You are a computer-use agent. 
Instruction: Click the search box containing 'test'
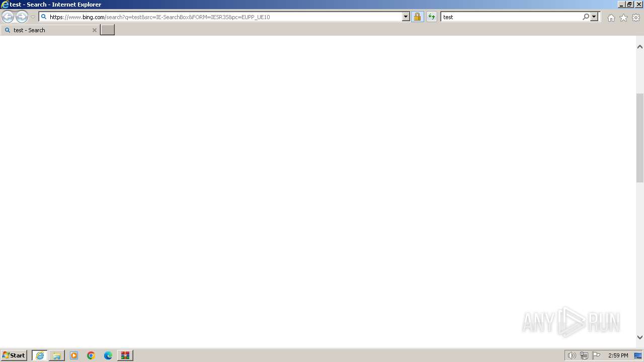pyautogui.click(x=511, y=17)
